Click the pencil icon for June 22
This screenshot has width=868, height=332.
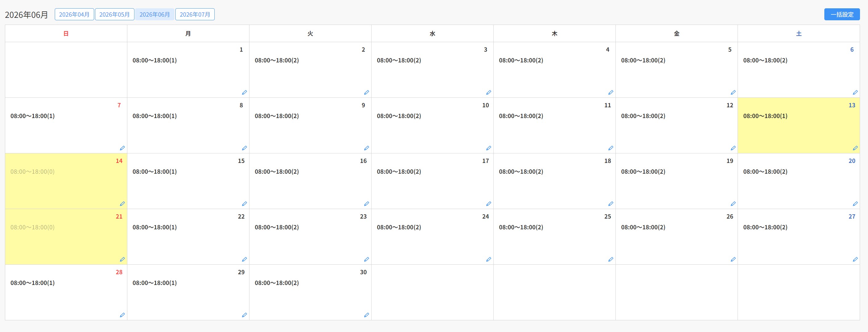(x=244, y=259)
